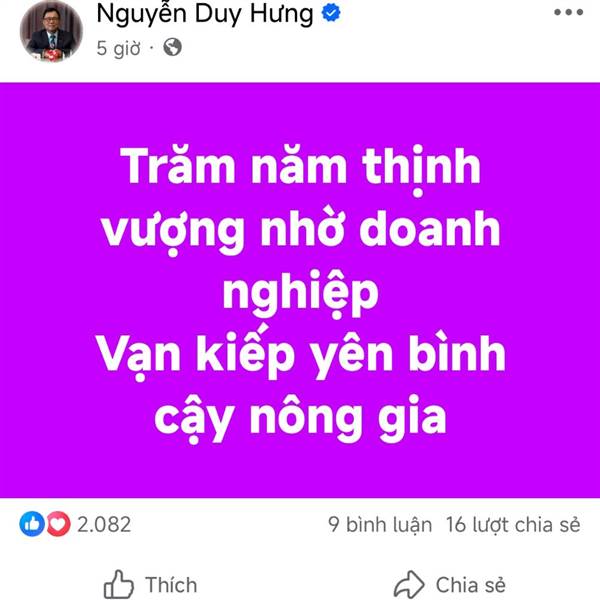Screen dimensions: 600x600
Task: Click the 'nghiệp' word in post
Action: 300,294
